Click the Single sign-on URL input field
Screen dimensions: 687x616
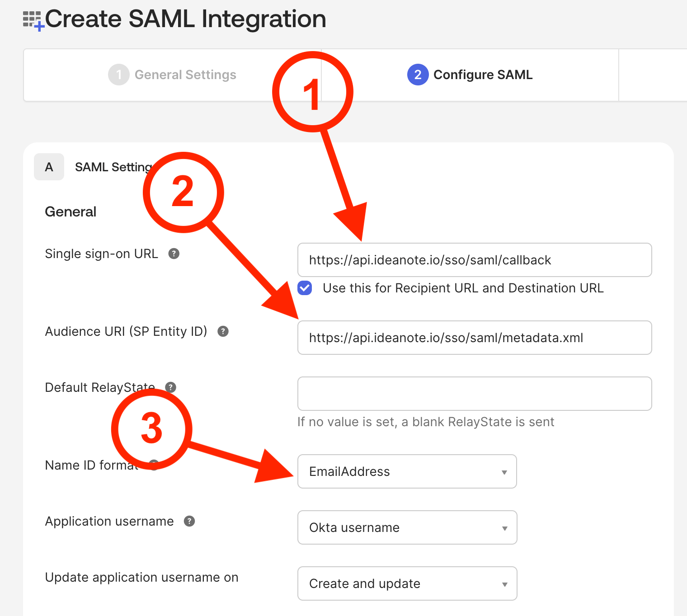click(475, 260)
